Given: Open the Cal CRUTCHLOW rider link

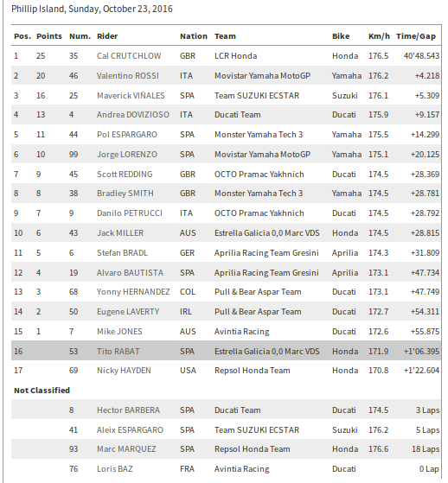Looking at the screenshot, I should [x=129, y=56].
